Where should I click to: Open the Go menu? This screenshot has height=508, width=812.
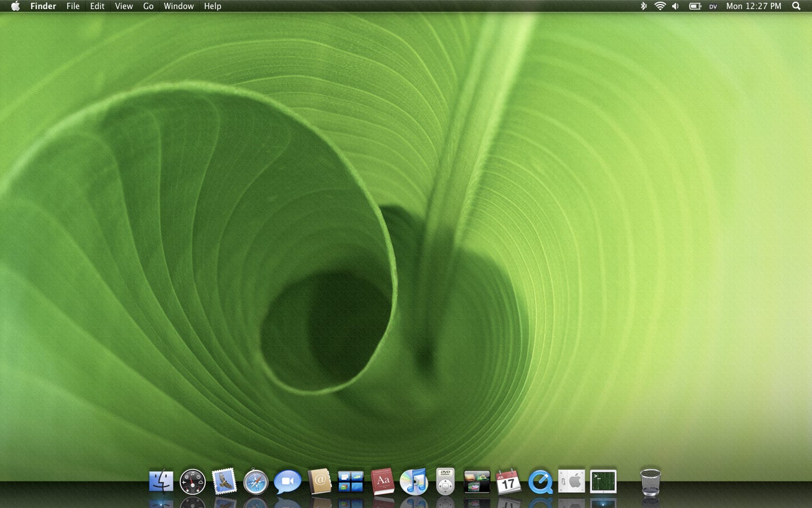pyautogui.click(x=148, y=6)
